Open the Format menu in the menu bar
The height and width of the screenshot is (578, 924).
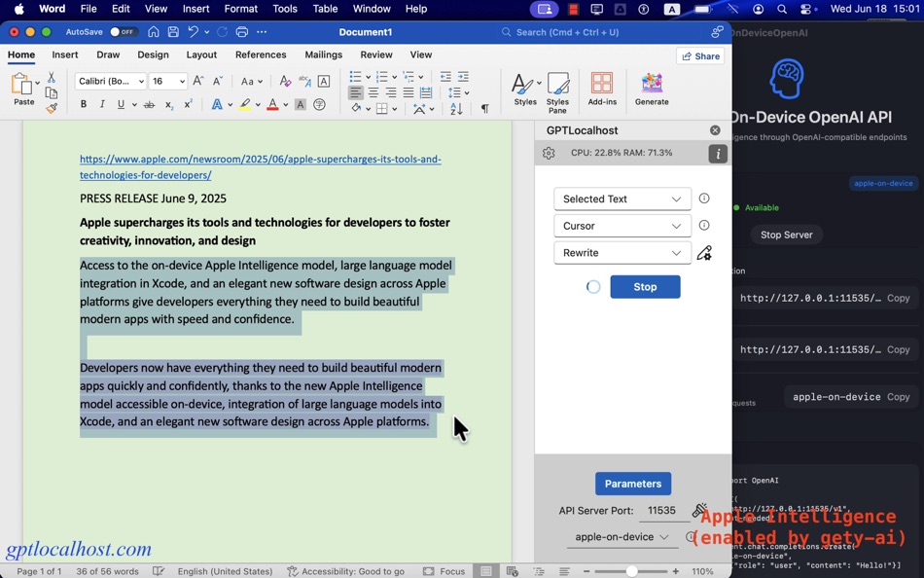coord(240,9)
